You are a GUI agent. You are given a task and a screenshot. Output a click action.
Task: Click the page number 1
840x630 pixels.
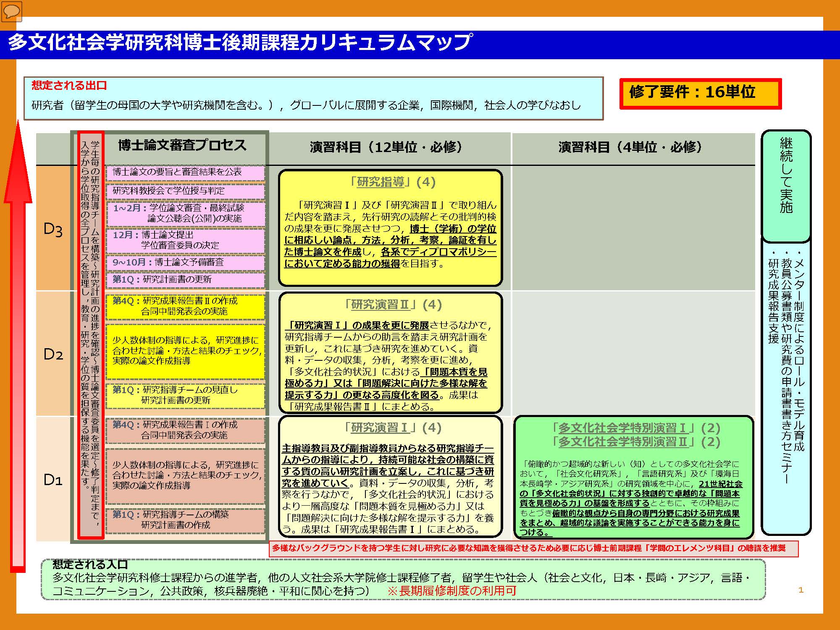point(801,590)
